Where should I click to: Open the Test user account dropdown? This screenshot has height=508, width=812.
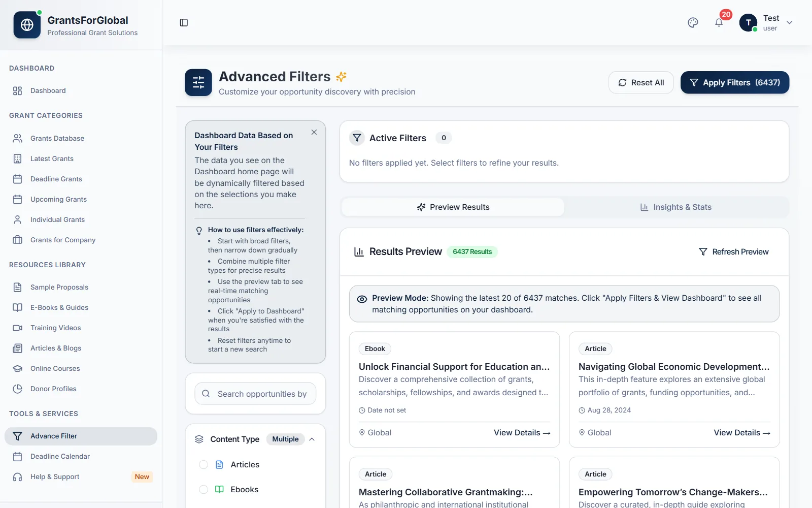[766, 22]
